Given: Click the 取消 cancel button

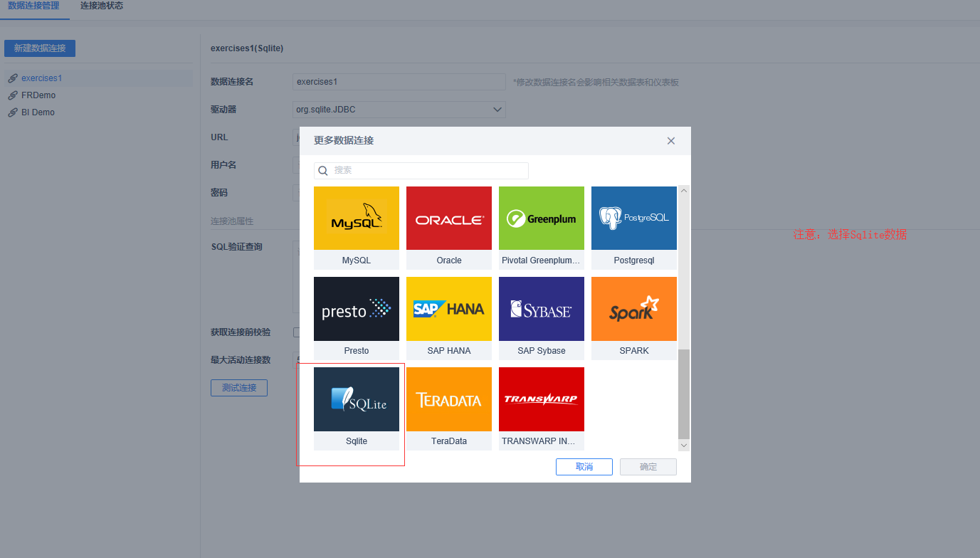Looking at the screenshot, I should pyautogui.click(x=584, y=467).
